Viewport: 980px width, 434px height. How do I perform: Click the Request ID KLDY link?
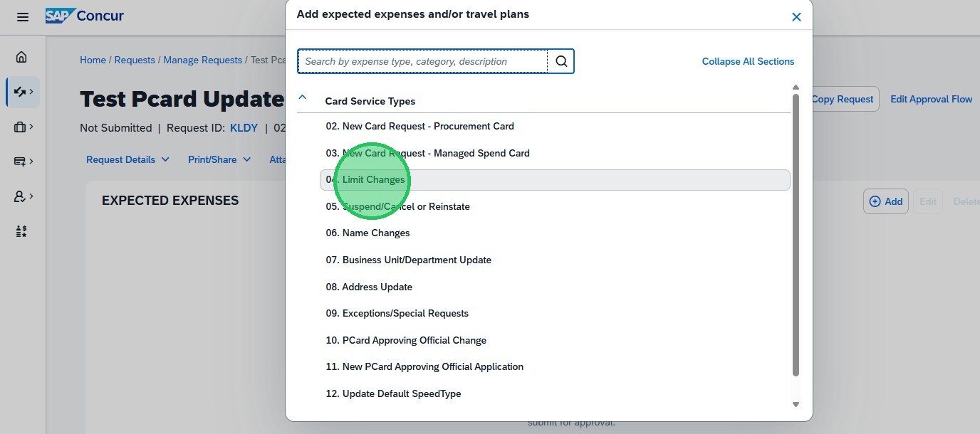click(x=244, y=128)
